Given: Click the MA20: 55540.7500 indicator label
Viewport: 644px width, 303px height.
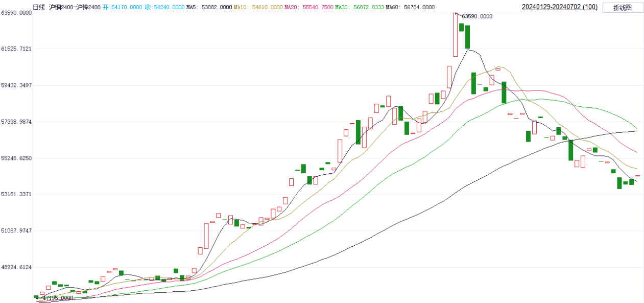Looking at the screenshot, I should tap(308, 7).
